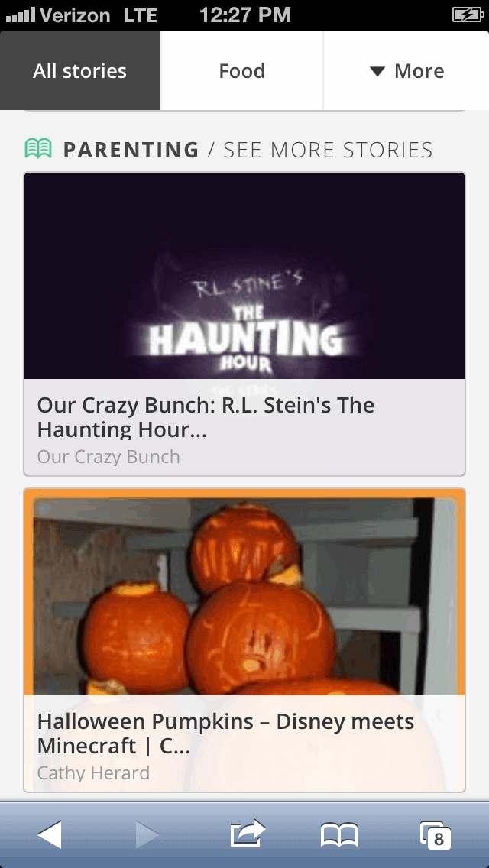Tap the Safari forward arrow
Screen dimensions: 489x868
click(x=147, y=835)
